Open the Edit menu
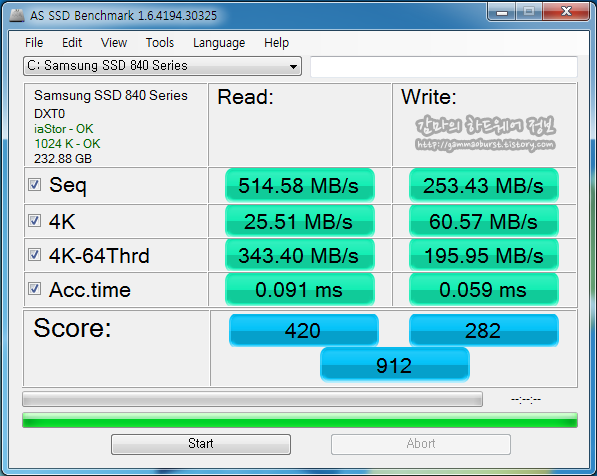597x476 pixels. [72, 43]
